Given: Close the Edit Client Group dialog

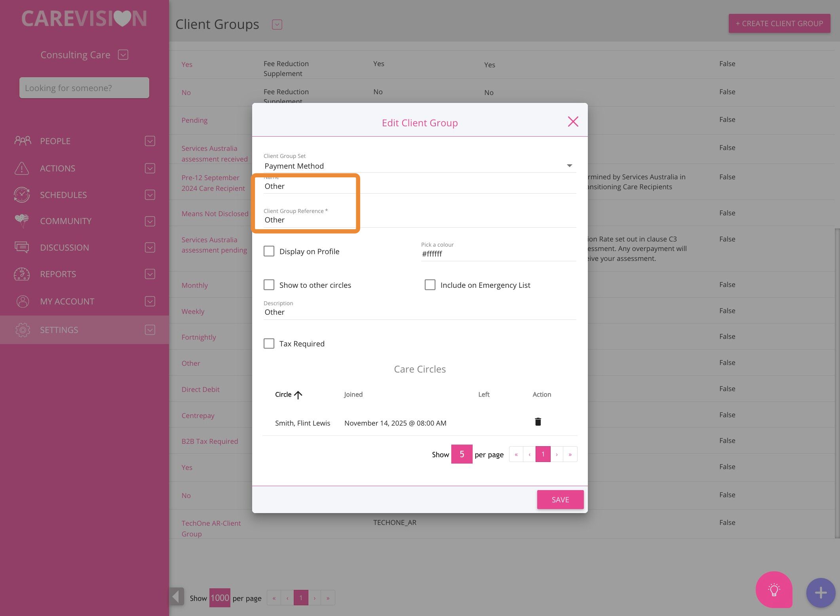Looking at the screenshot, I should [573, 122].
